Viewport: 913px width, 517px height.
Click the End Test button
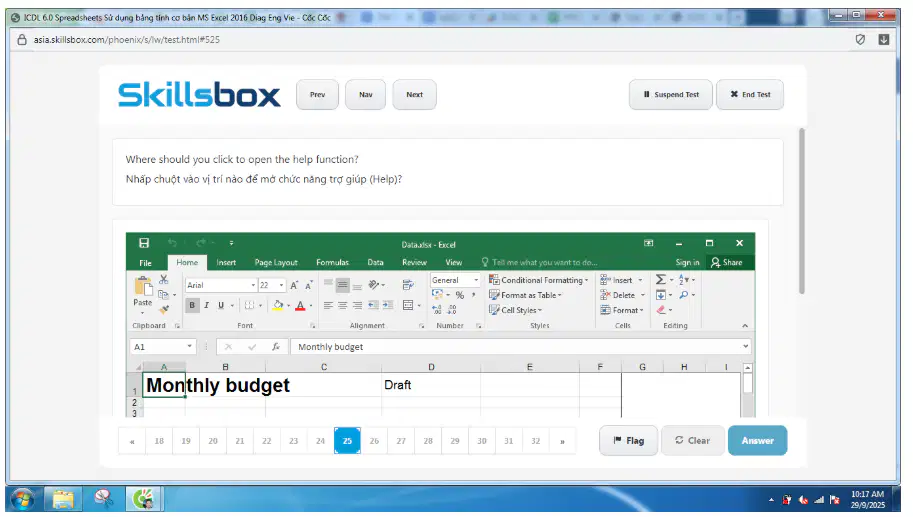(750, 94)
